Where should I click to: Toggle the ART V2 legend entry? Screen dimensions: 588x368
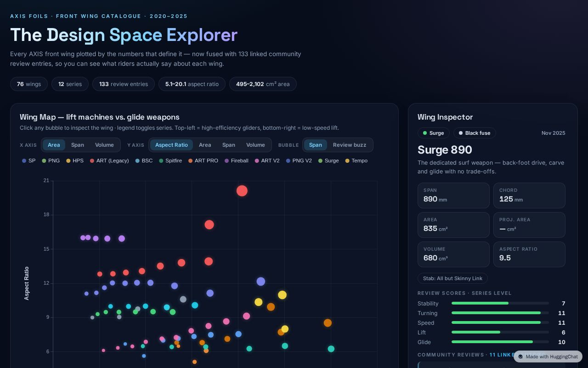[267, 161]
